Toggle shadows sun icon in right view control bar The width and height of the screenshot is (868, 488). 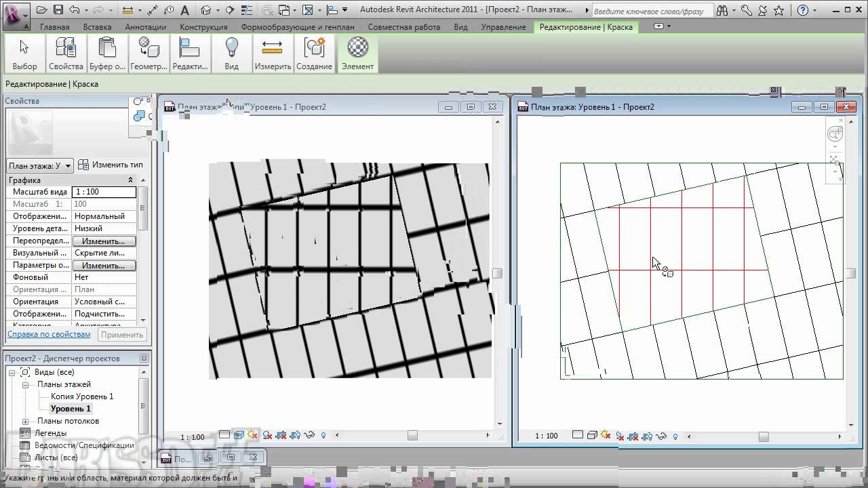tap(606, 434)
